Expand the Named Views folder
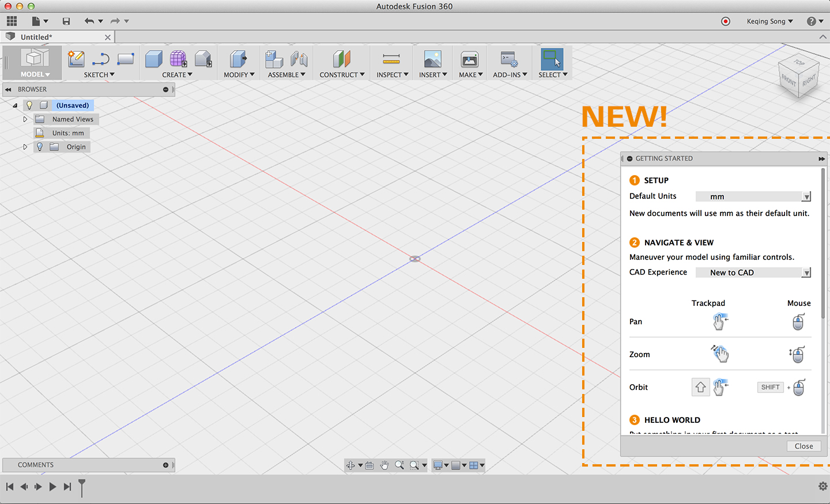This screenshot has width=830, height=504. 25,119
